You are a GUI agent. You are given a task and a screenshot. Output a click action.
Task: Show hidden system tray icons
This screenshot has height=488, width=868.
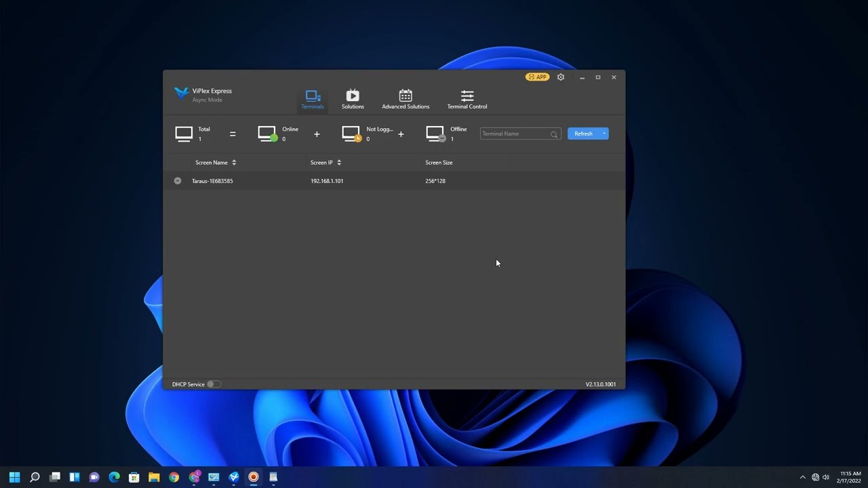point(803,477)
